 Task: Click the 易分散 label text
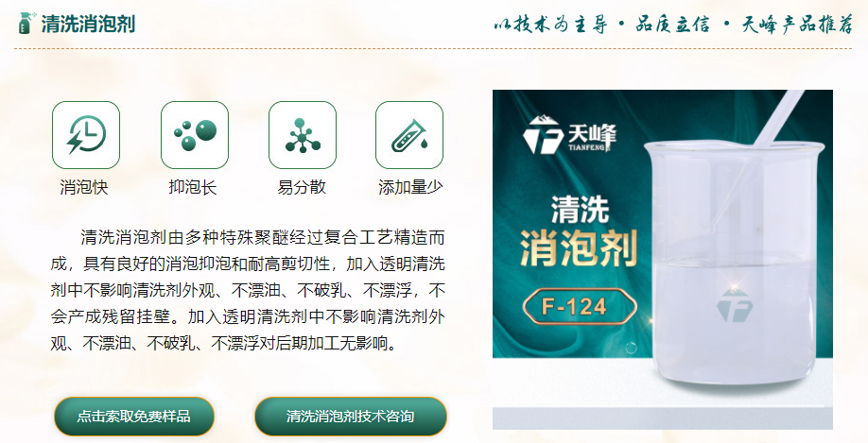coord(302,187)
